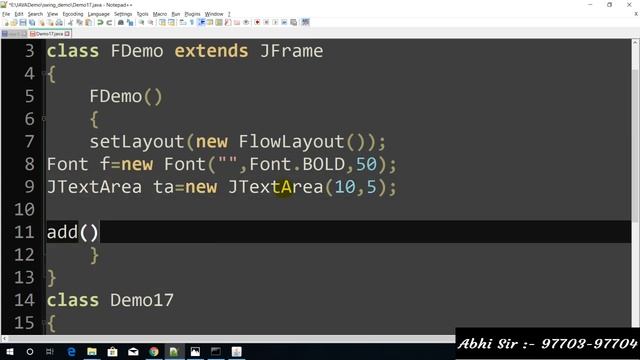Toggle the highlighted indent guide button
Screen dimensions: 640x360
click(201, 22)
